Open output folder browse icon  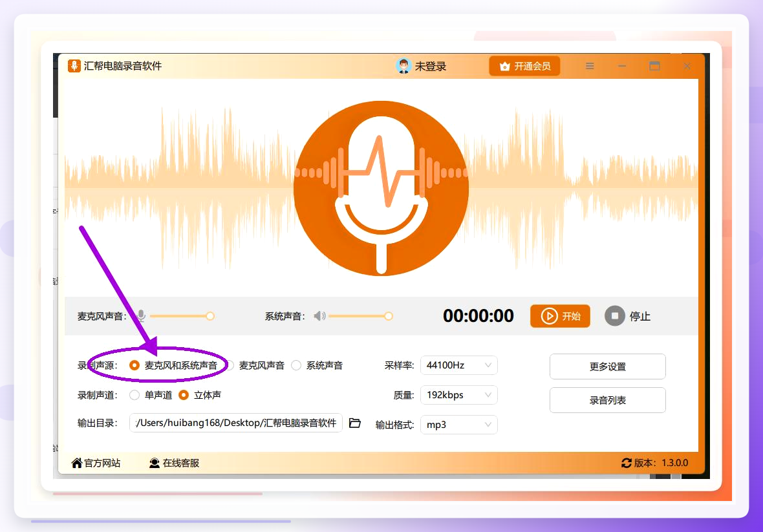355,423
